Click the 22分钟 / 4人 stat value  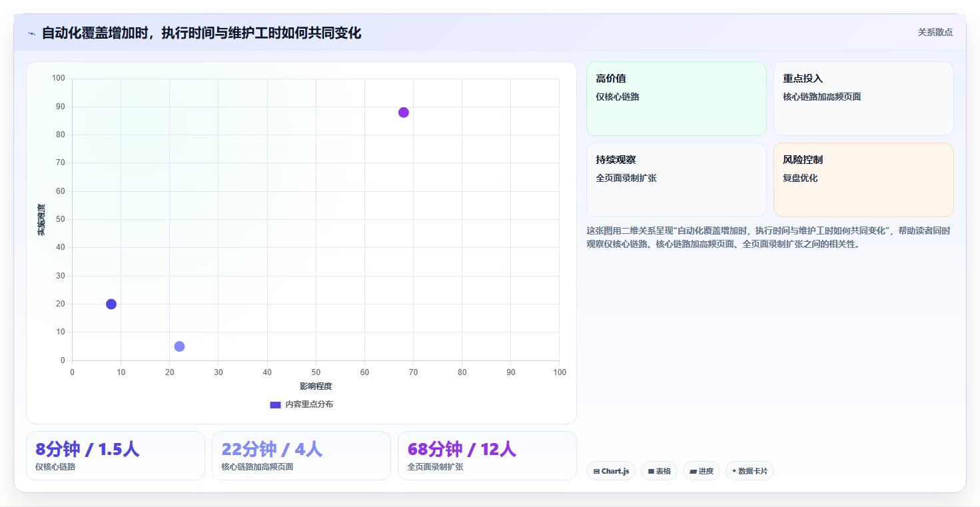point(272,449)
